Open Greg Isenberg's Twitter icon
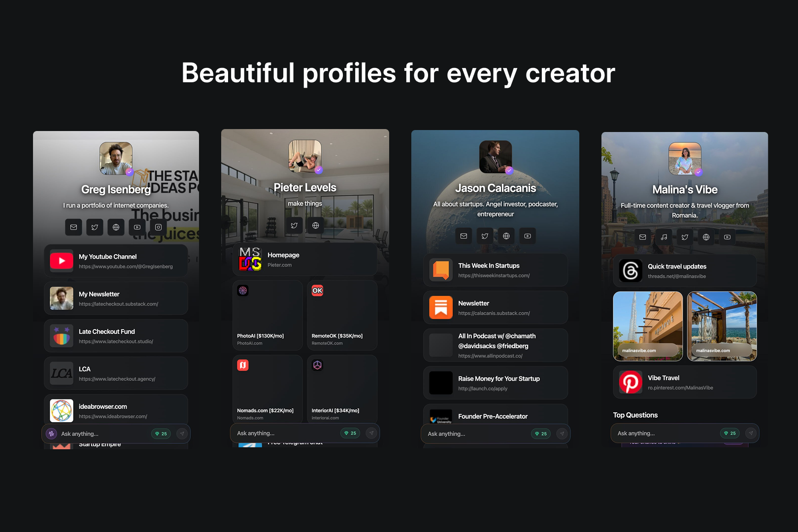Viewport: 798px width, 532px height. click(x=95, y=227)
